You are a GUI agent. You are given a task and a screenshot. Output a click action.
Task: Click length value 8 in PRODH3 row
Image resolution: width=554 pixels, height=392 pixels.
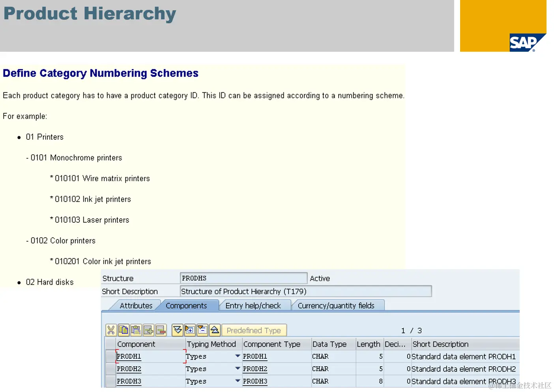381,382
